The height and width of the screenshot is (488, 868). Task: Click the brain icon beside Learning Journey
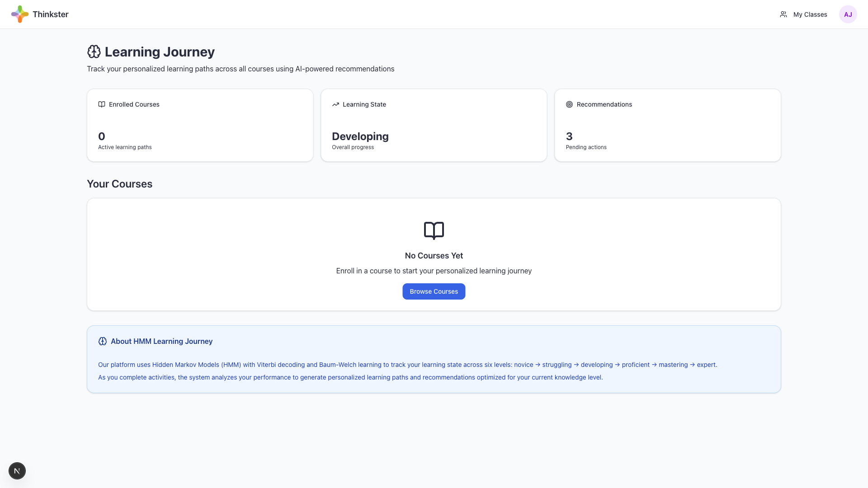(94, 52)
